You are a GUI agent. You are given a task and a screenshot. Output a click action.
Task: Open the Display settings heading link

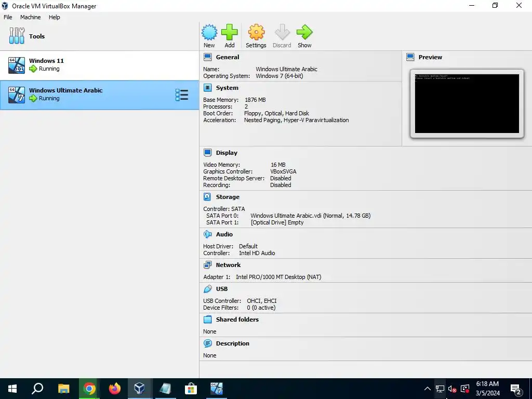pos(227,153)
